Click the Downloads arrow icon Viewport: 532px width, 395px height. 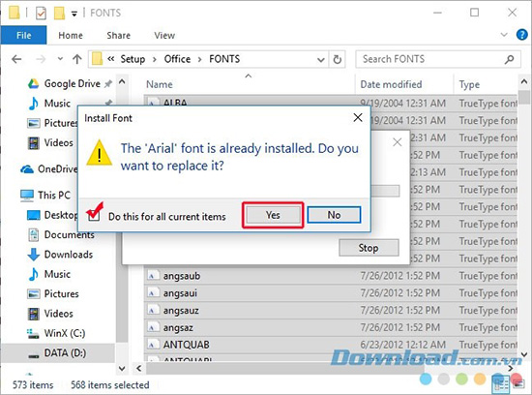click(33, 255)
